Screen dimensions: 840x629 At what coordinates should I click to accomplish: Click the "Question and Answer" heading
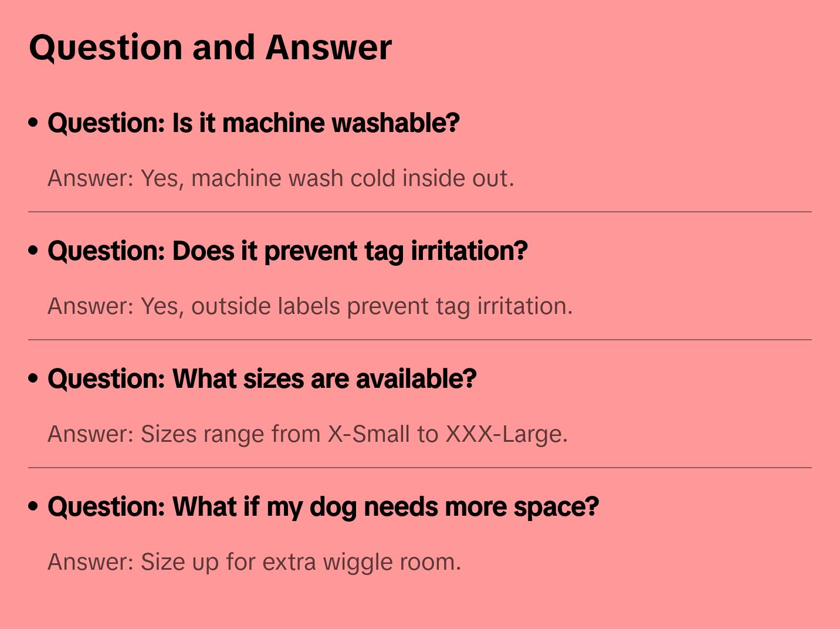[210, 48]
